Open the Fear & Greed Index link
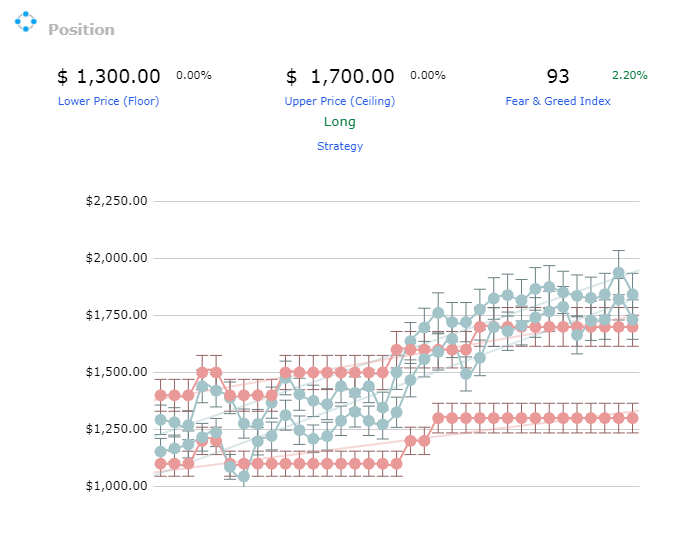The image size is (696, 534). (x=558, y=101)
